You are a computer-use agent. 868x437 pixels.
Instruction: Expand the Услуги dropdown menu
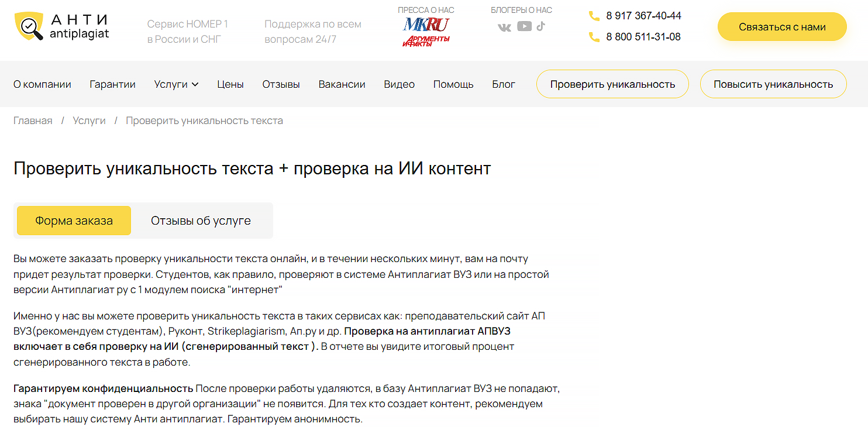point(176,84)
